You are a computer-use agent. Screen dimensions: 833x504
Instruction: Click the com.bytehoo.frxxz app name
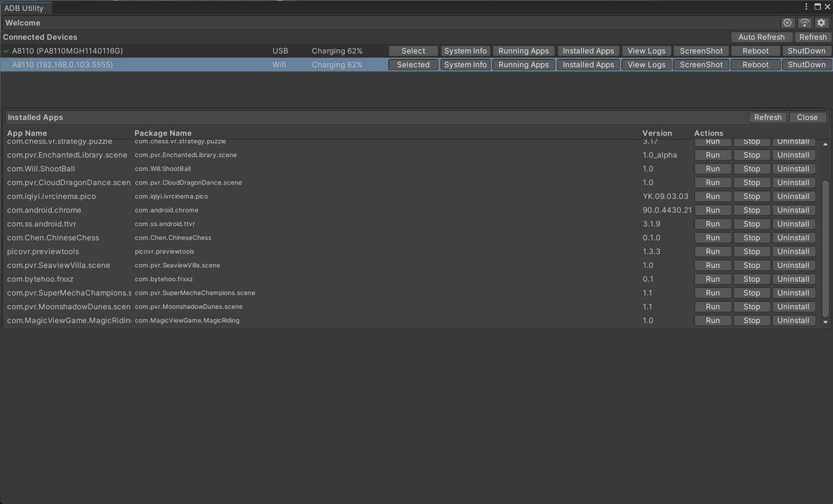(40, 279)
